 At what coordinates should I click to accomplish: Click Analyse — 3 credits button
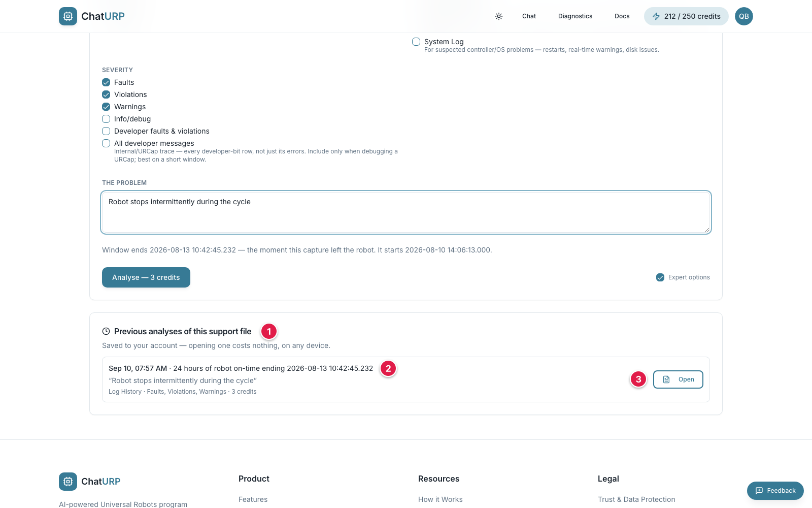tap(146, 277)
